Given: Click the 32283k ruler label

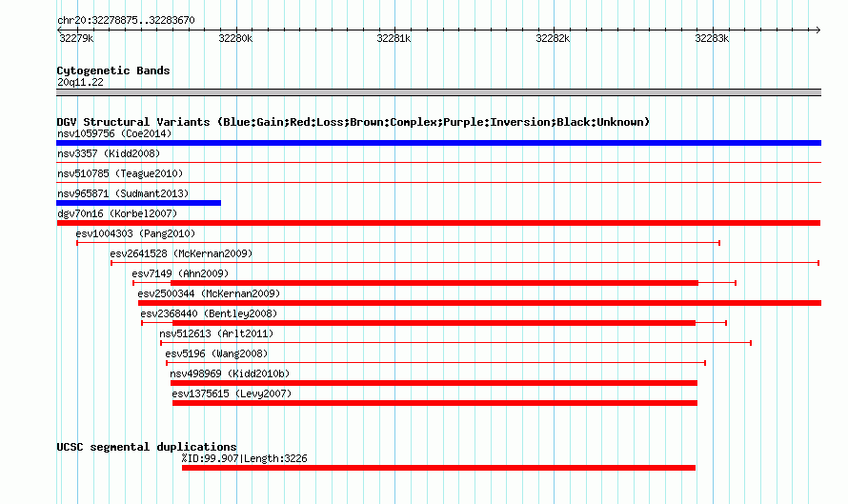Looking at the screenshot, I should pos(712,38).
